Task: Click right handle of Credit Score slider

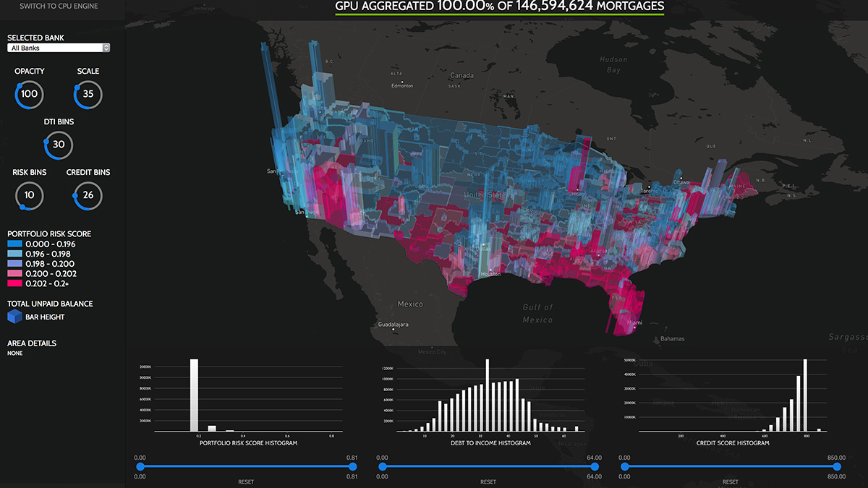Action: click(x=837, y=467)
